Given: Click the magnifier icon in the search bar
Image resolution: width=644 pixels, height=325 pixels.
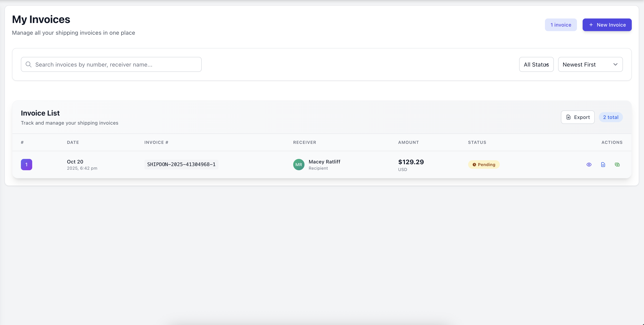Looking at the screenshot, I should 28,64.
